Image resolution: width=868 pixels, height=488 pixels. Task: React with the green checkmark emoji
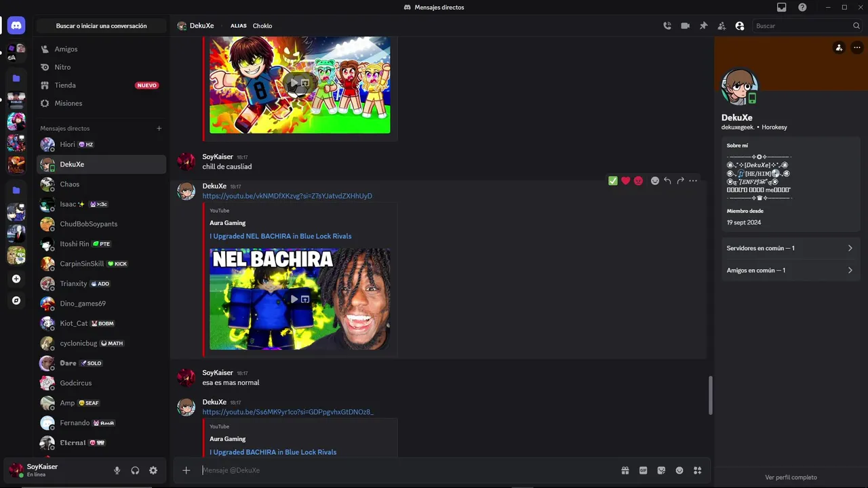[613, 181]
